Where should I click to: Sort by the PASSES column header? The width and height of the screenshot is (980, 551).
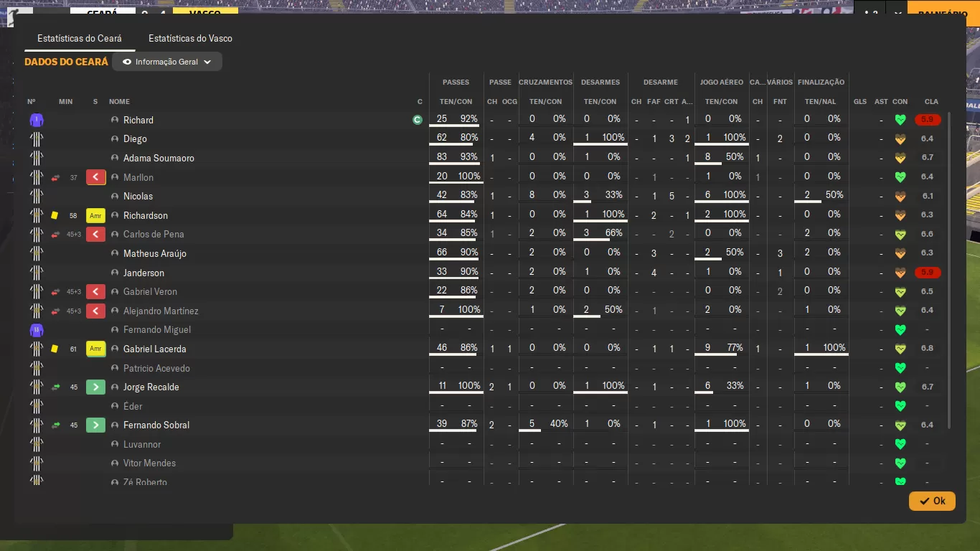tap(456, 83)
